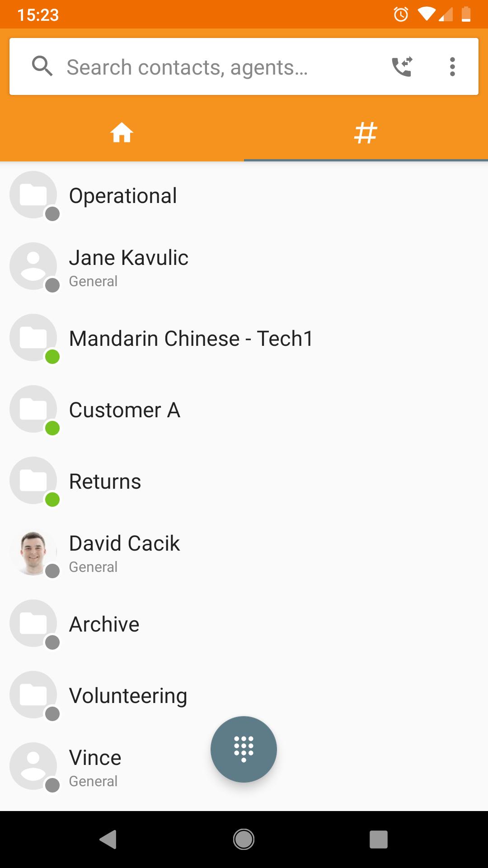Open the dialpad floating button
This screenshot has width=488, height=868.
(x=244, y=749)
